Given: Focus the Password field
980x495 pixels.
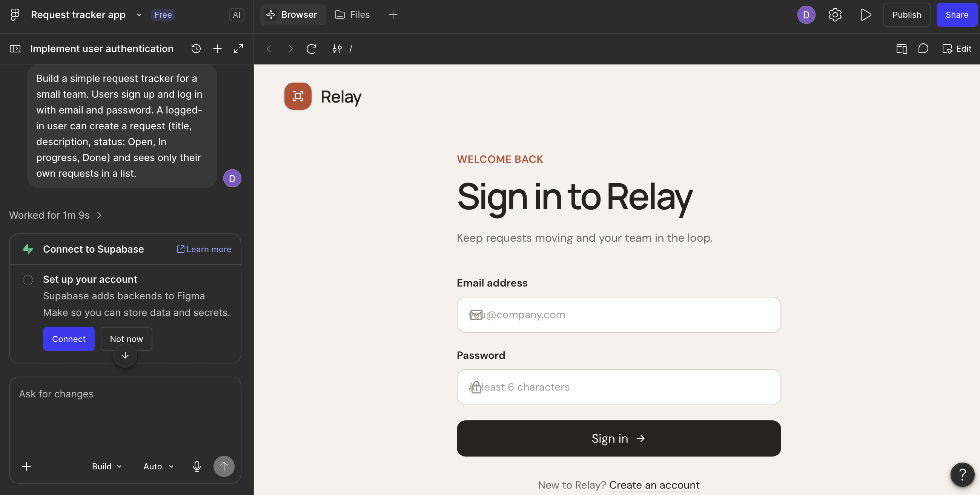Looking at the screenshot, I should (619, 387).
